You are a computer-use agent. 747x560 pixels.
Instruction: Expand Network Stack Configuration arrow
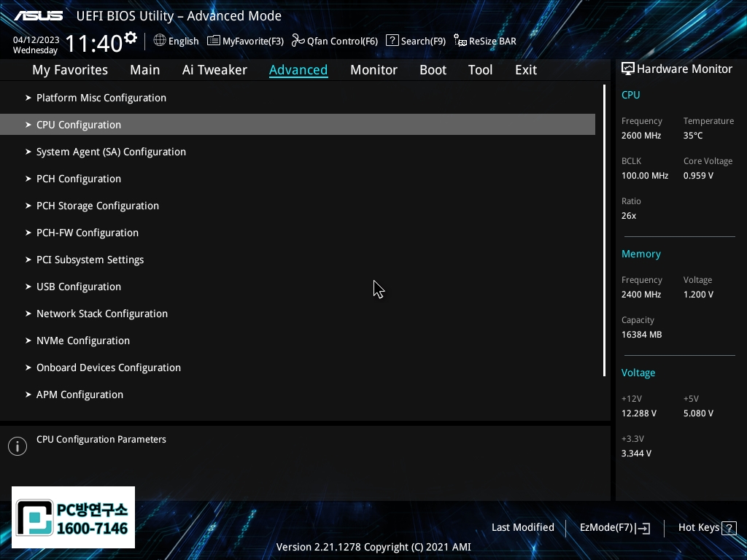tap(28, 314)
